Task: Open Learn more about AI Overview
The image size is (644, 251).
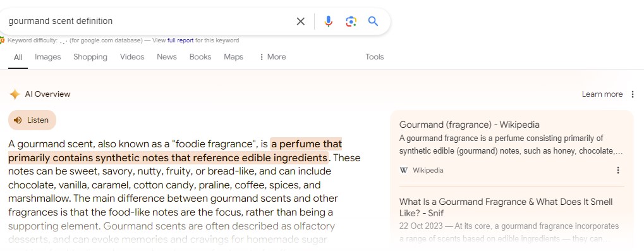Action: (602, 94)
